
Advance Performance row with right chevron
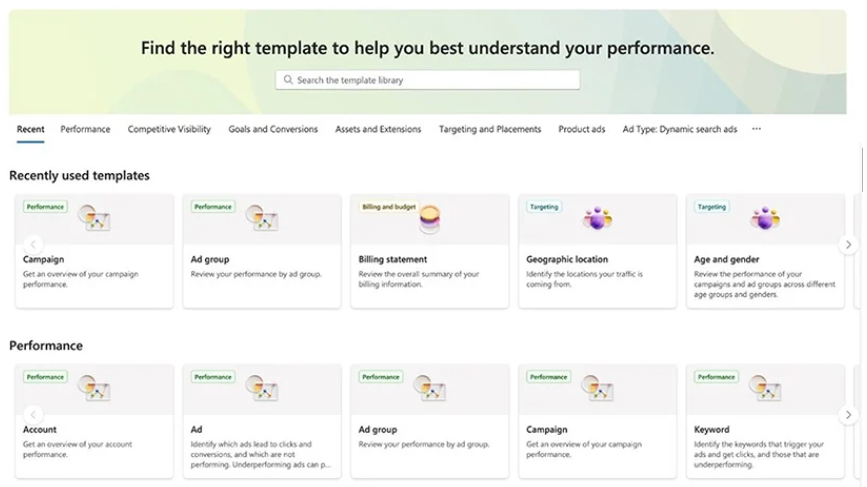click(x=848, y=415)
